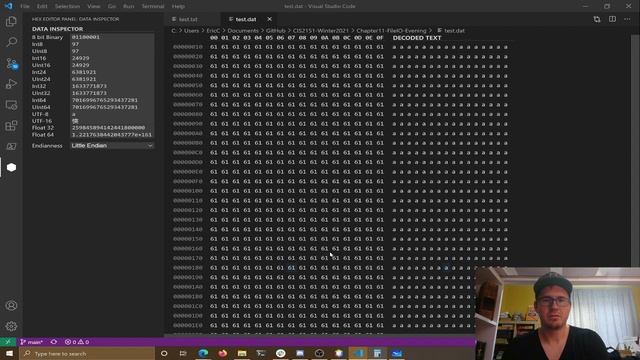Open the Source Control view
Viewport: 640px width, 360px height.
pyautogui.click(x=11, y=63)
